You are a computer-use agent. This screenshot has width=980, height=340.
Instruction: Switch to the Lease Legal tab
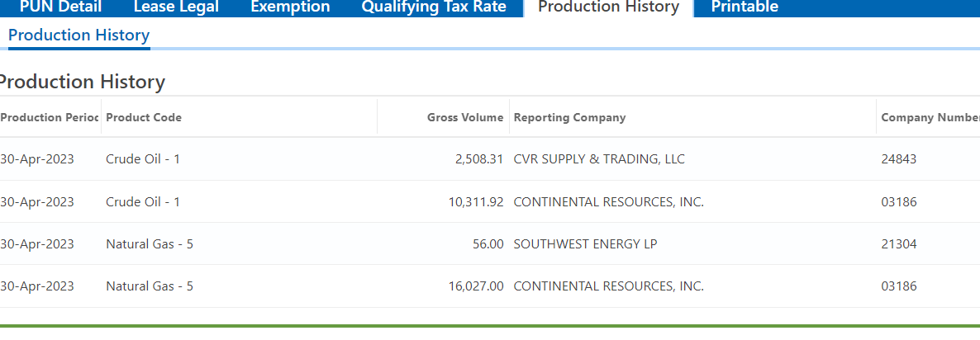click(x=176, y=7)
